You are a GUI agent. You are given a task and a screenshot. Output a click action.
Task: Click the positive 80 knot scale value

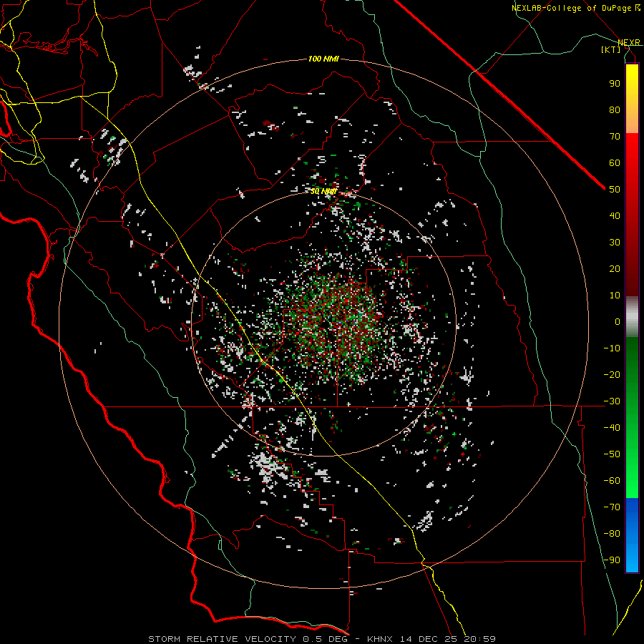point(615,109)
